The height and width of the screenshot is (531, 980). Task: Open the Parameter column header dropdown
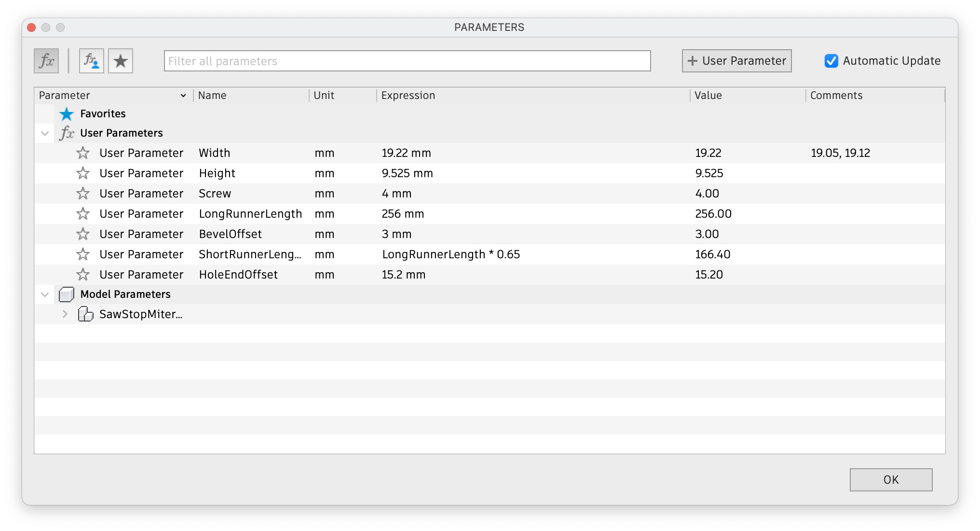(x=183, y=96)
